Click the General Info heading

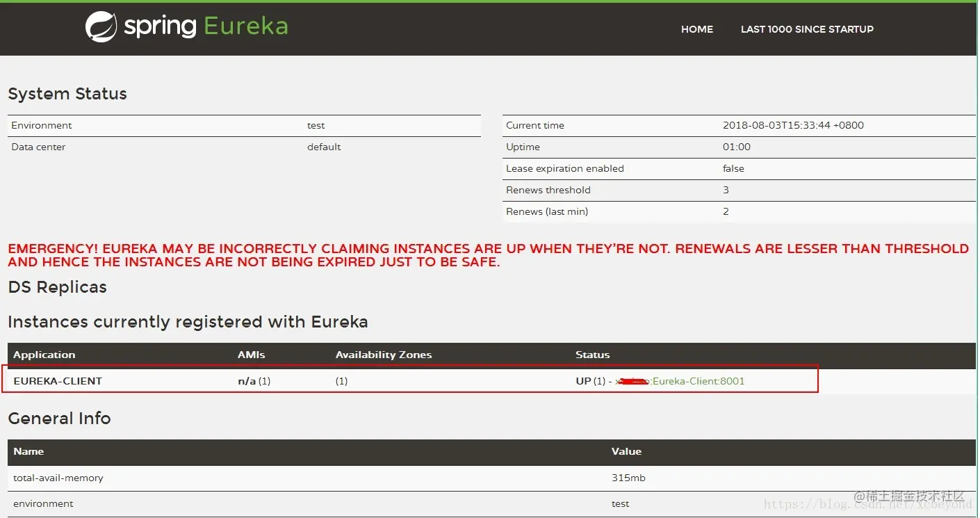pyautogui.click(x=59, y=419)
